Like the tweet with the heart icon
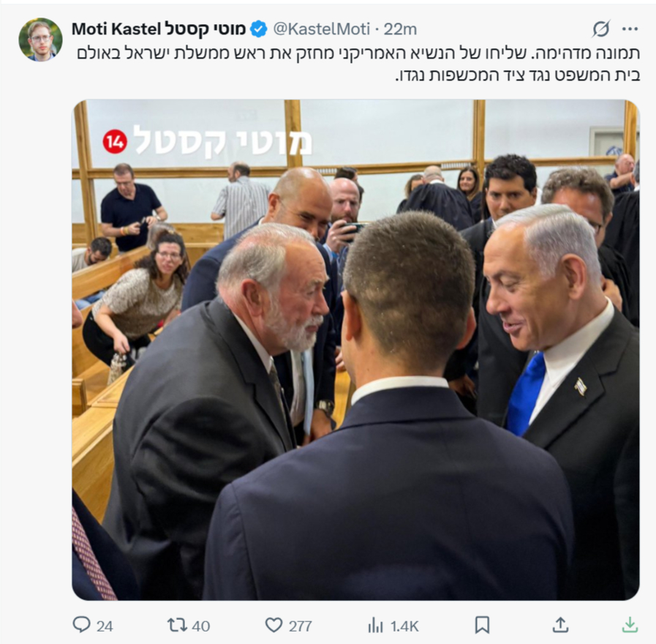The width and height of the screenshot is (656, 644). coord(274,625)
